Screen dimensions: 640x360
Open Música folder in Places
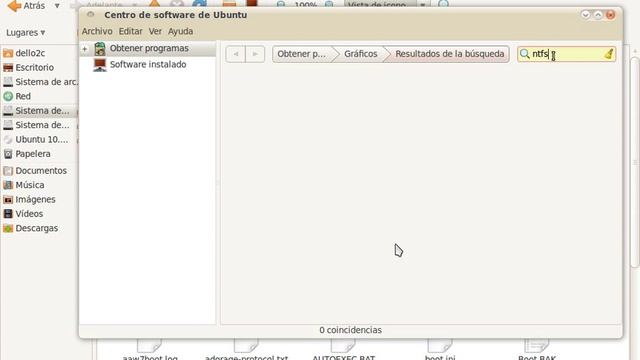tap(24, 185)
